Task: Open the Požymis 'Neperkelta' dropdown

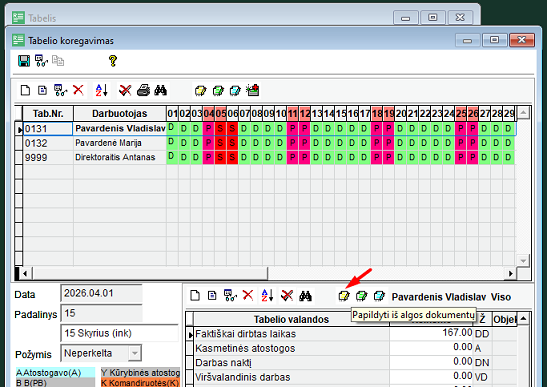Action: (x=134, y=353)
